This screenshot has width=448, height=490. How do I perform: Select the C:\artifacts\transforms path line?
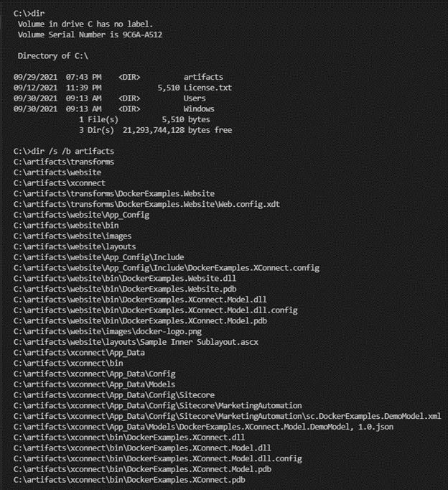(x=64, y=162)
